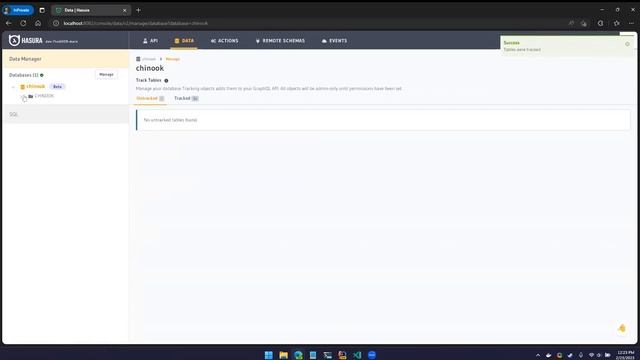Image resolution: width=640 pixels, height=360 pixels.
Task: Click the chinook breadcrumb link
Action: coord(149,59)
